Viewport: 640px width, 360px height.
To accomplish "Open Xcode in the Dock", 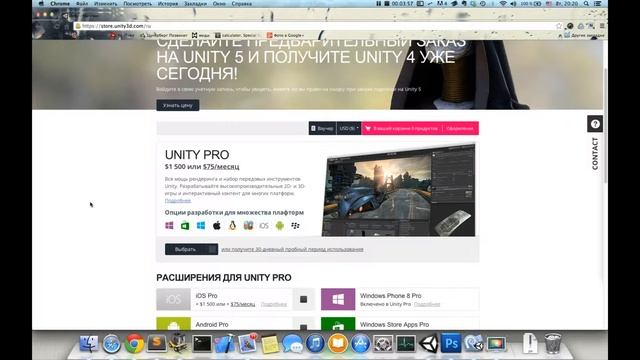I will pyautogui.click(x=224, y=344).
